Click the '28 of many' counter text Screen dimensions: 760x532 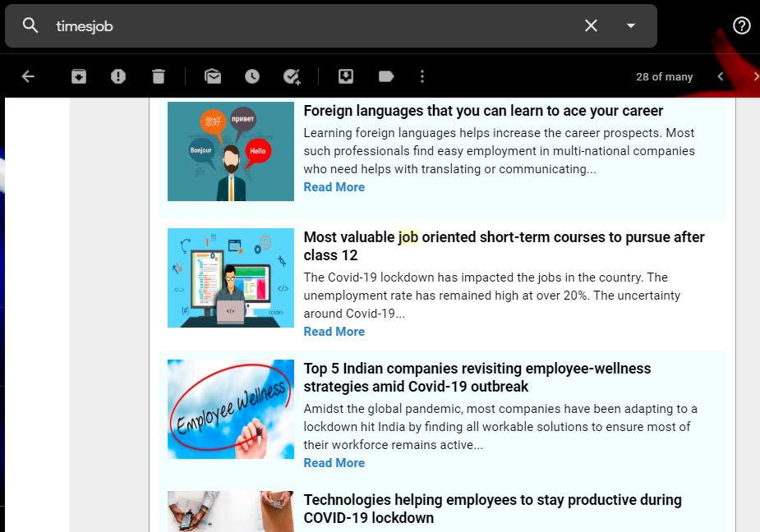664,76
